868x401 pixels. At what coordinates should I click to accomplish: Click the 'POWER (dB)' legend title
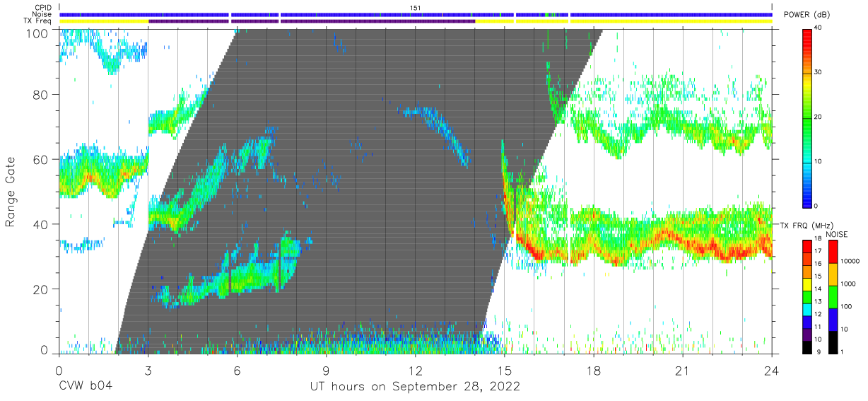click(807, 15)
